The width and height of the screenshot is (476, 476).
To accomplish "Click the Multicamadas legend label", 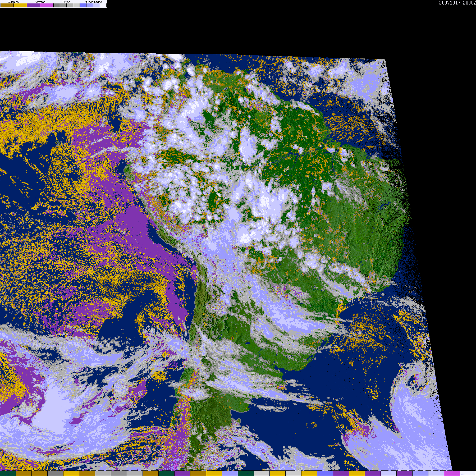I will pyautogui.click(x=93, y=2).
